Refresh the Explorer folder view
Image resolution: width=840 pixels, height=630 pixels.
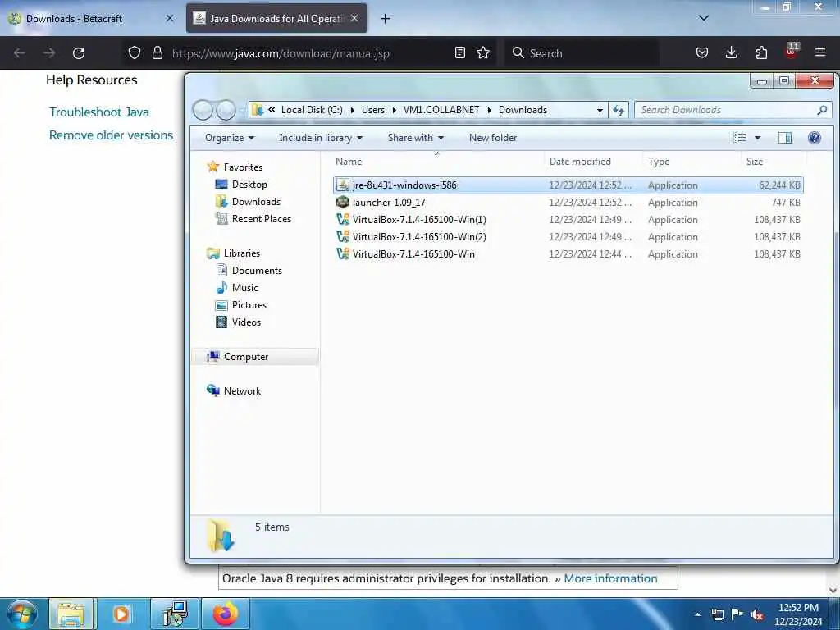pos(619,110)
